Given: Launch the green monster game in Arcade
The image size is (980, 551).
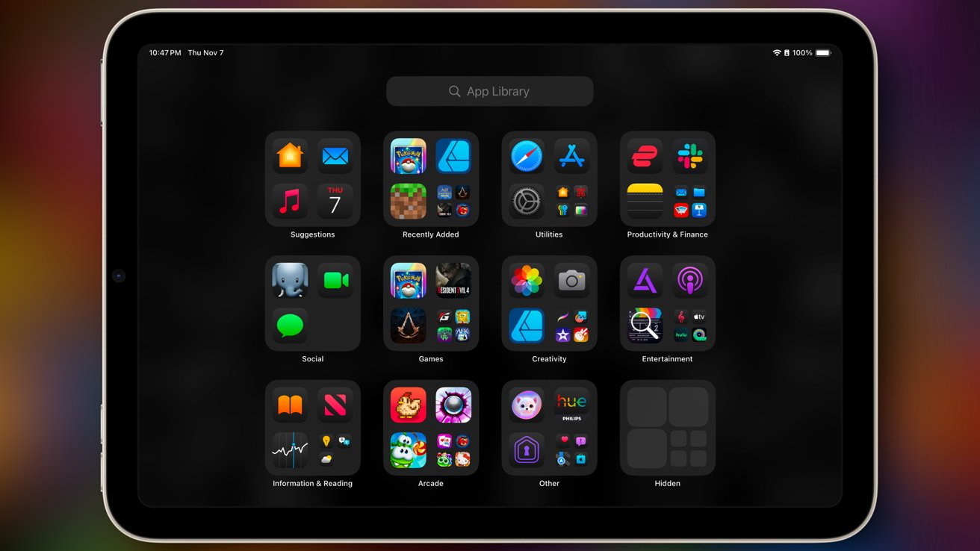Looking at the screenshot, I should tap(409, 450).
